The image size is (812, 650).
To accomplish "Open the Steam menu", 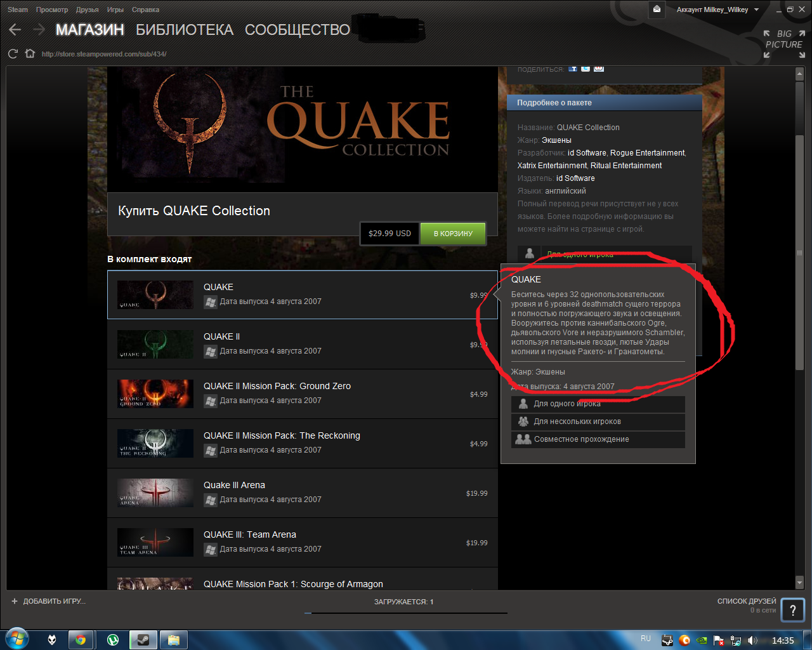I will tap(18, 10).
